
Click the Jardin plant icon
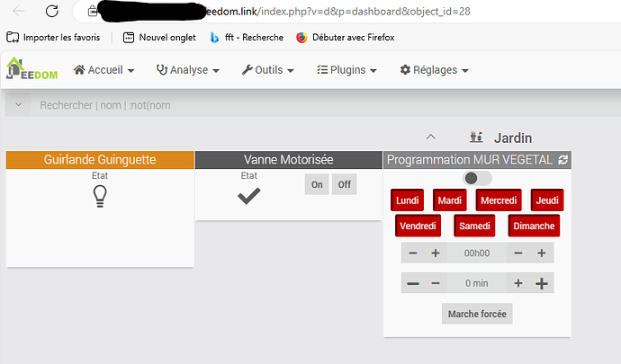(x=476, y=138)
